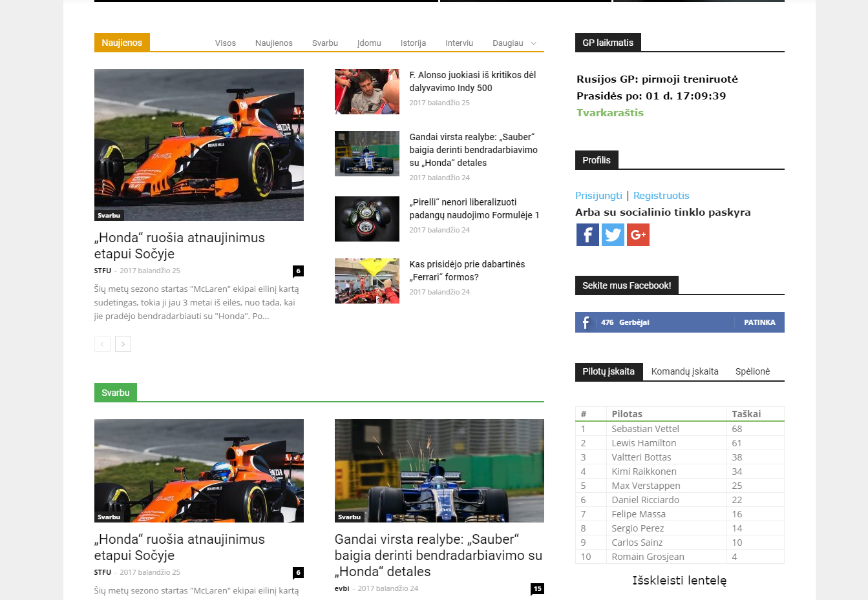Open comment count on Svarbu Honda article
This screenshot has width=868, height=600.
point(298,572)
